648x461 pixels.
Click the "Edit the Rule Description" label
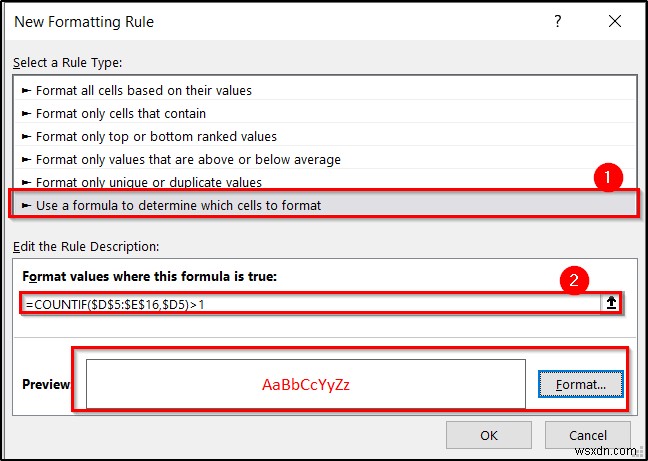(86, 246)
